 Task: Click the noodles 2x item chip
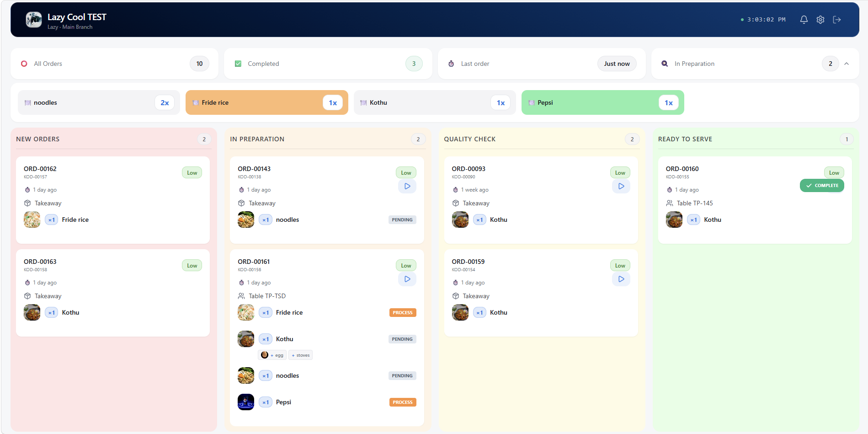coord(99,102)
